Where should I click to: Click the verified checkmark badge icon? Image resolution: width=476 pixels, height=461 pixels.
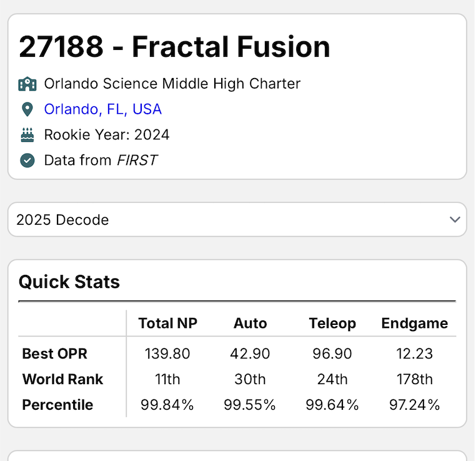click(27, 161)
